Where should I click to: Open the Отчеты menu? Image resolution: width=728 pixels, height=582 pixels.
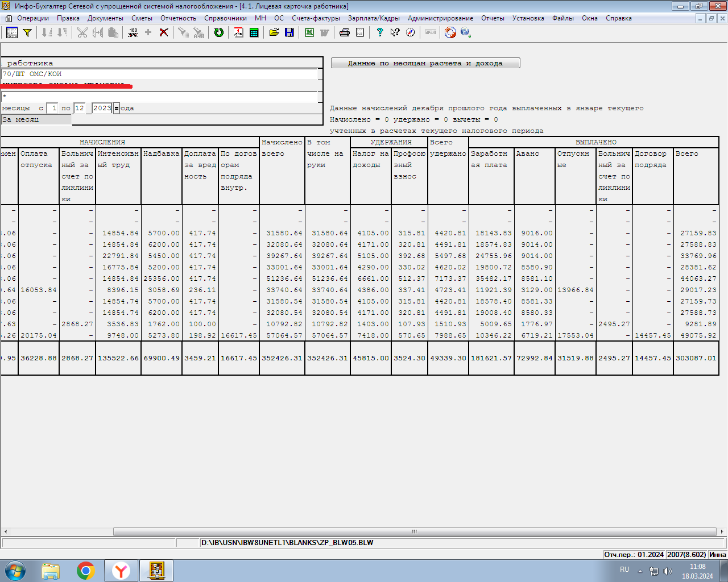[x=493, y=18]
